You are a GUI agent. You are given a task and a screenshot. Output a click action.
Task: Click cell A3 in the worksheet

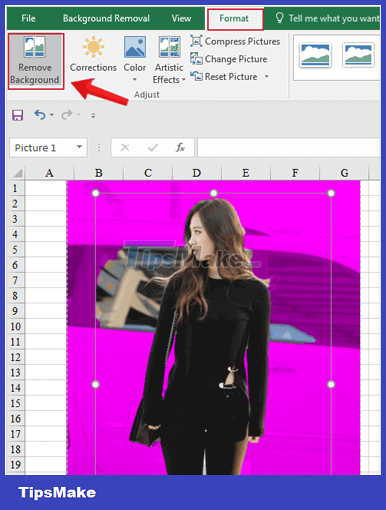click(46, 219)
